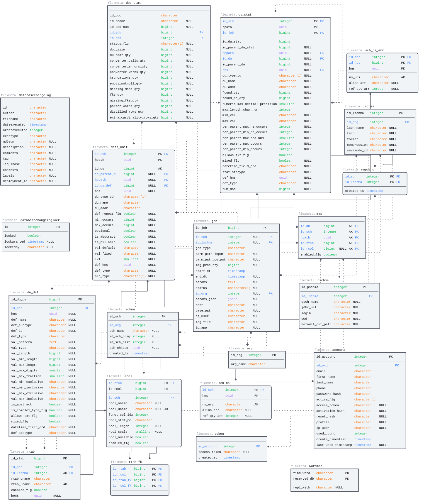This screenshot has width=430, height=504.
Task: Select funct_col_idx column in rcol table
Action: coord(121,415)
